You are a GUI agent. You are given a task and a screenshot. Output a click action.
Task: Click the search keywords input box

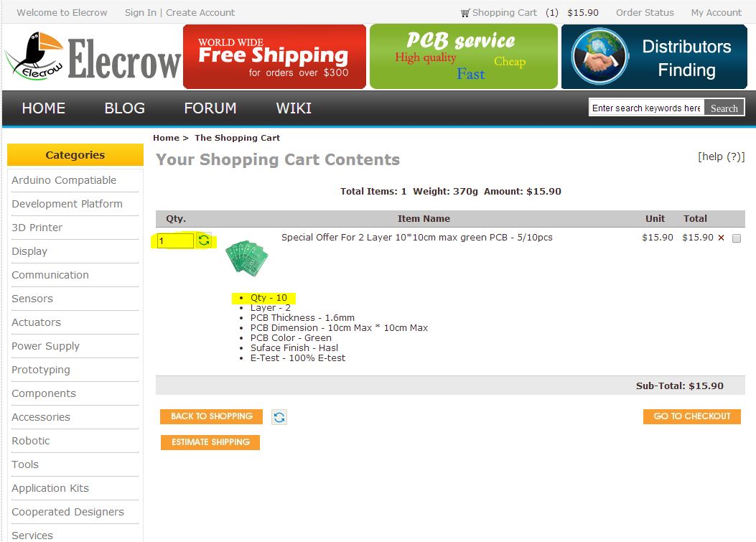(646, 108)
